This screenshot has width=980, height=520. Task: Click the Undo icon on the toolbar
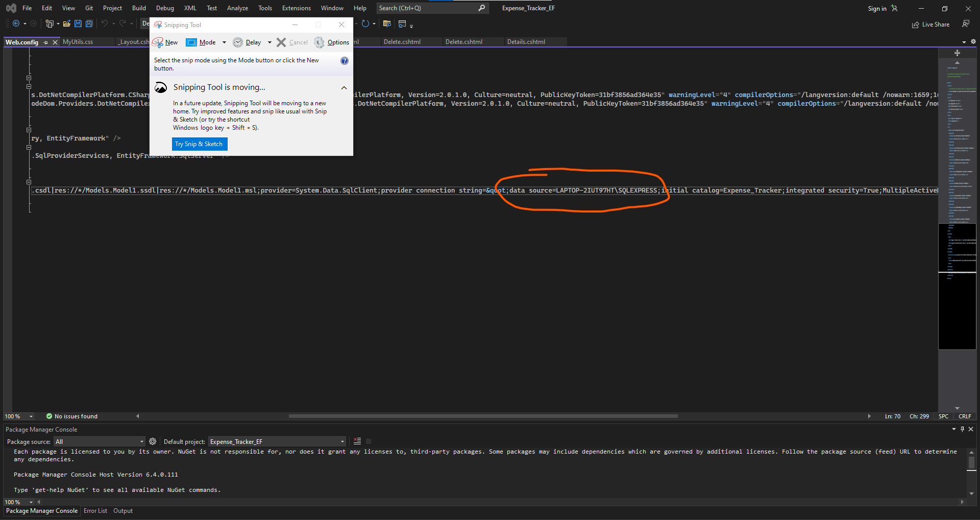tap(104, 23)
